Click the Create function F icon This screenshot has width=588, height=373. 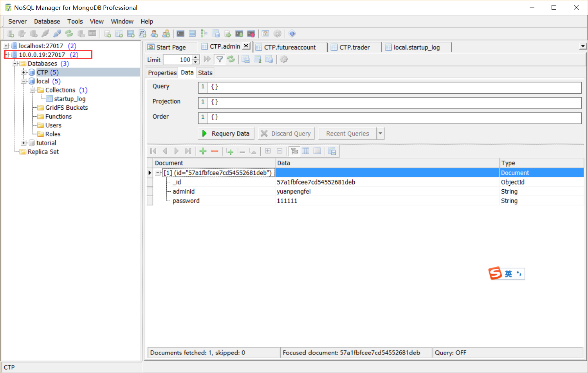[142, 34]
